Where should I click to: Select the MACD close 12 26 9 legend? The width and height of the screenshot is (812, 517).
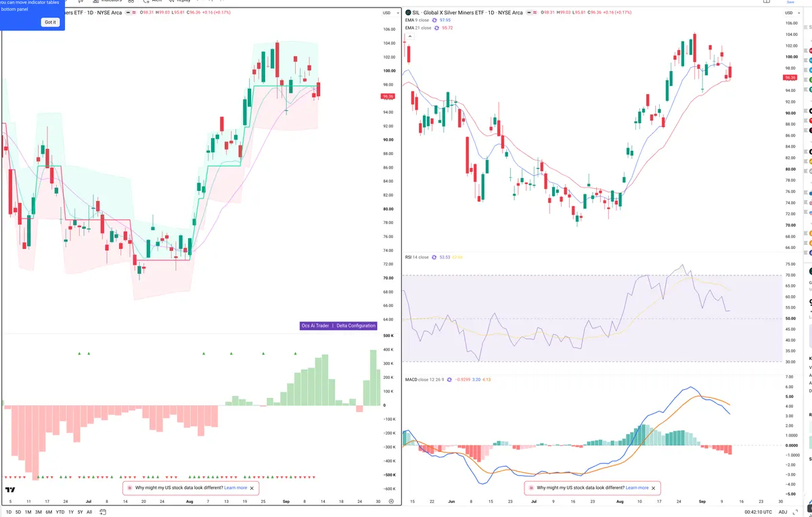(426, 379)
